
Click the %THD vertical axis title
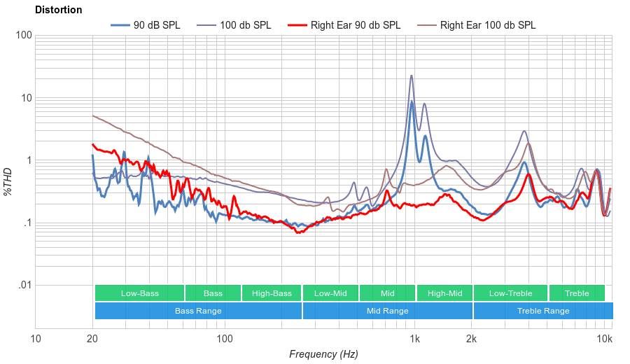[8, 181]
